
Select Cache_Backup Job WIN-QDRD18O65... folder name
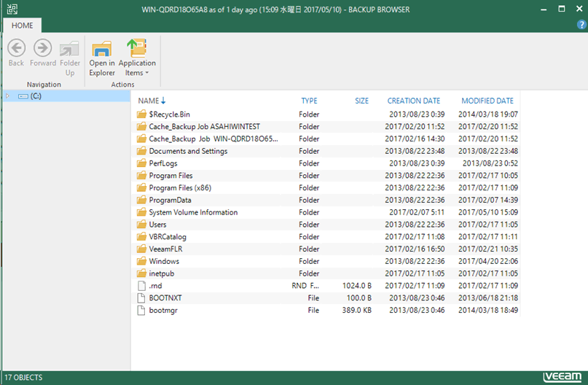(x=213, y=139)
